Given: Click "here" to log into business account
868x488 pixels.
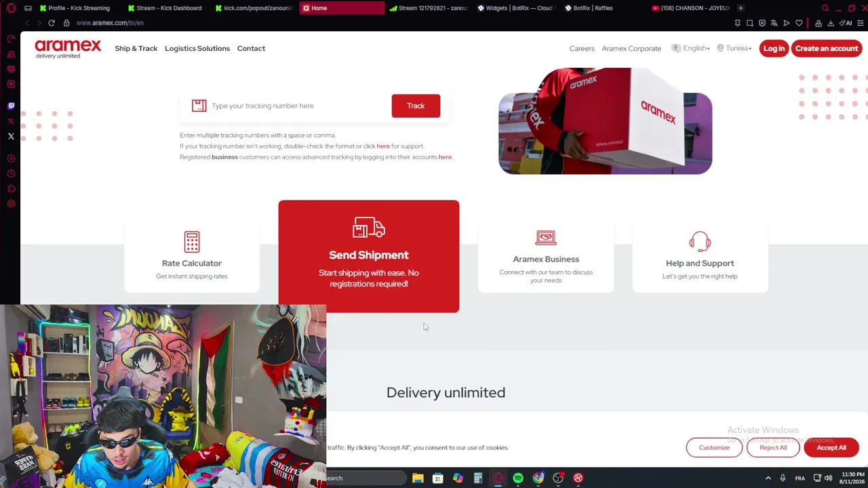Looking at the screenshot, I should 445,157.
